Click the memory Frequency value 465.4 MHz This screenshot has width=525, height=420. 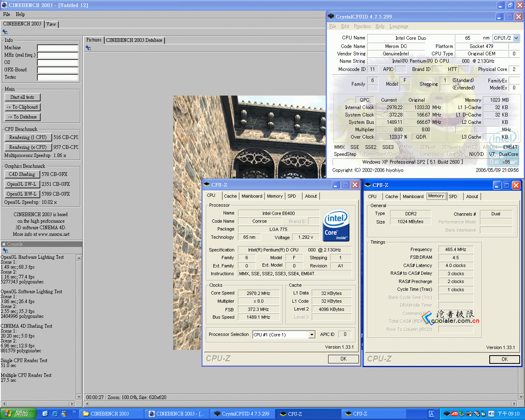(456, 249)
